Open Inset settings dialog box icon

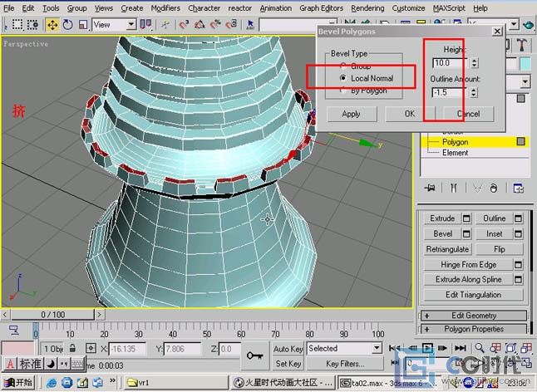(x=518, y=233)
